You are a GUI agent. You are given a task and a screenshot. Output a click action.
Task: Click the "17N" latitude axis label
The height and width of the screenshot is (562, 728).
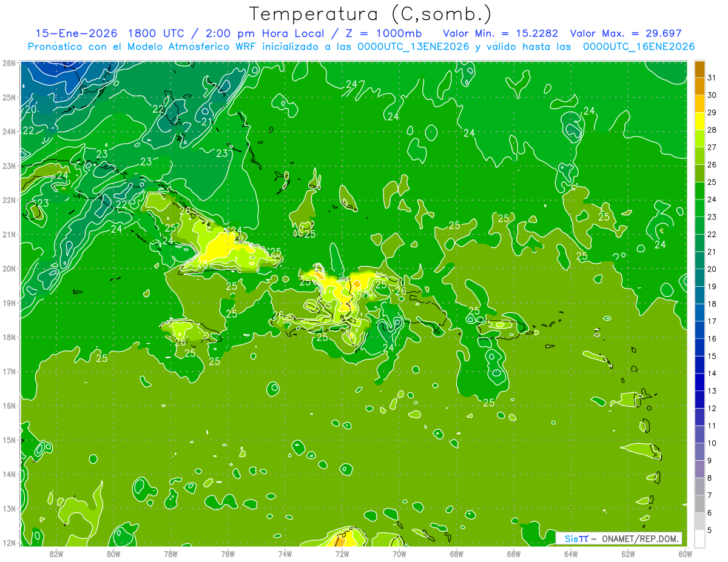click(x=8, y=371)
